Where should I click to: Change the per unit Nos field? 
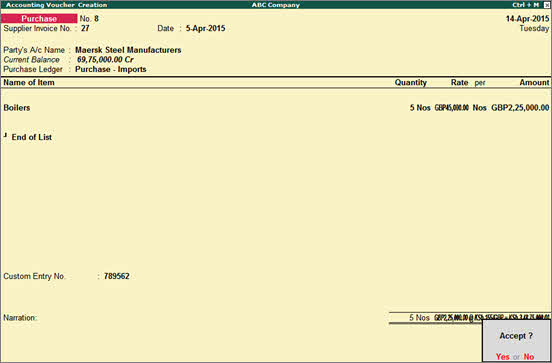click(x=479, y=108)
